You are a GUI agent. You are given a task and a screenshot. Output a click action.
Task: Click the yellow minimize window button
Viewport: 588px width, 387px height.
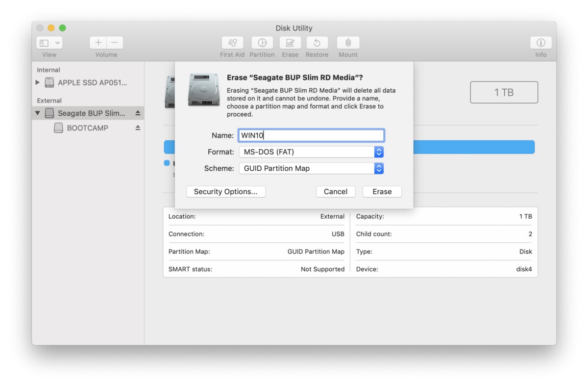[51, 28]
